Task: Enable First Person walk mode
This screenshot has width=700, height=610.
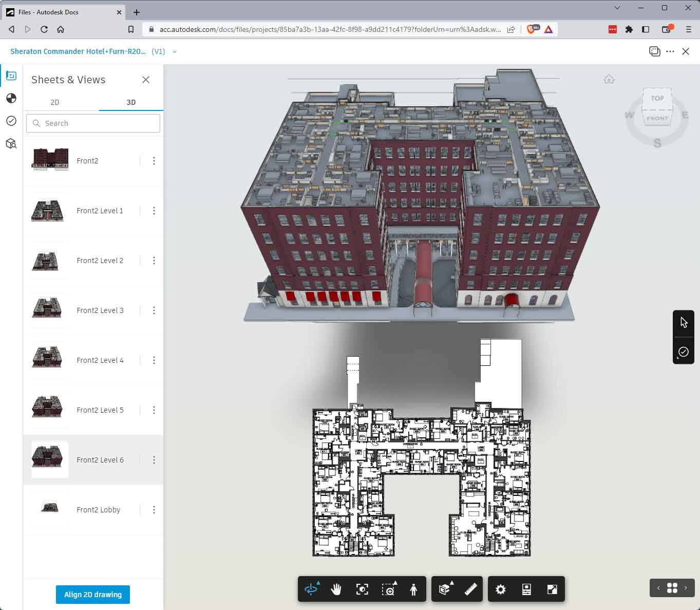Action: (x=413, y=589)
